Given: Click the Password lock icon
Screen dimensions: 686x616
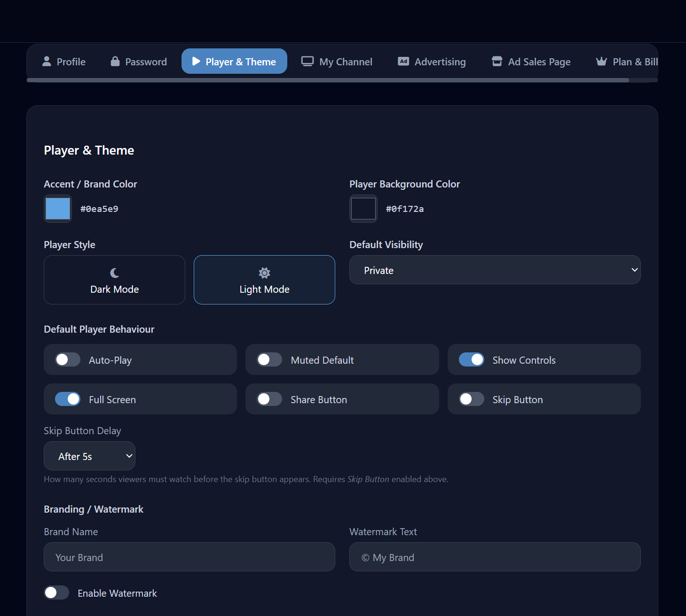Looking at the screenshot, I should click(115, 62).
